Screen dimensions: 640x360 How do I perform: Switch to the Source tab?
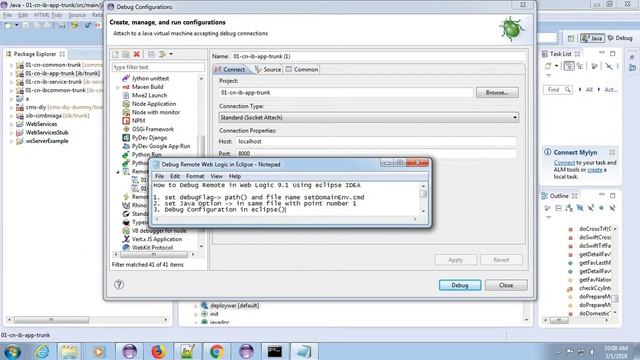point(268,69)
